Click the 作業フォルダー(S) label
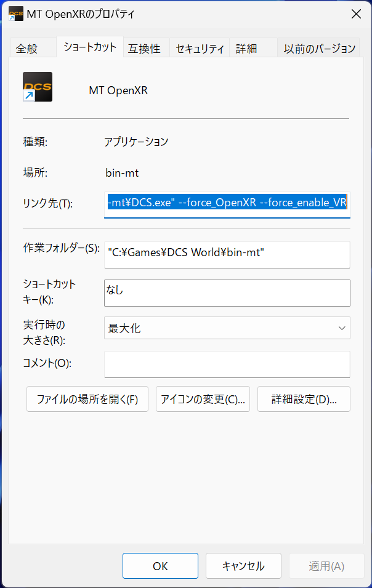Image resolution: width=372 pixels, height=588 pixels. pyautogui.click(x=62, y=248)
